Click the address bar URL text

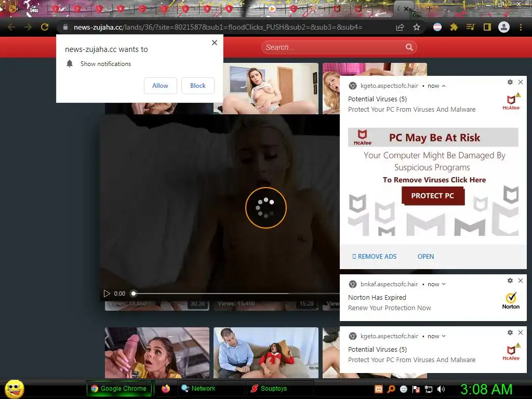(218, 27)
